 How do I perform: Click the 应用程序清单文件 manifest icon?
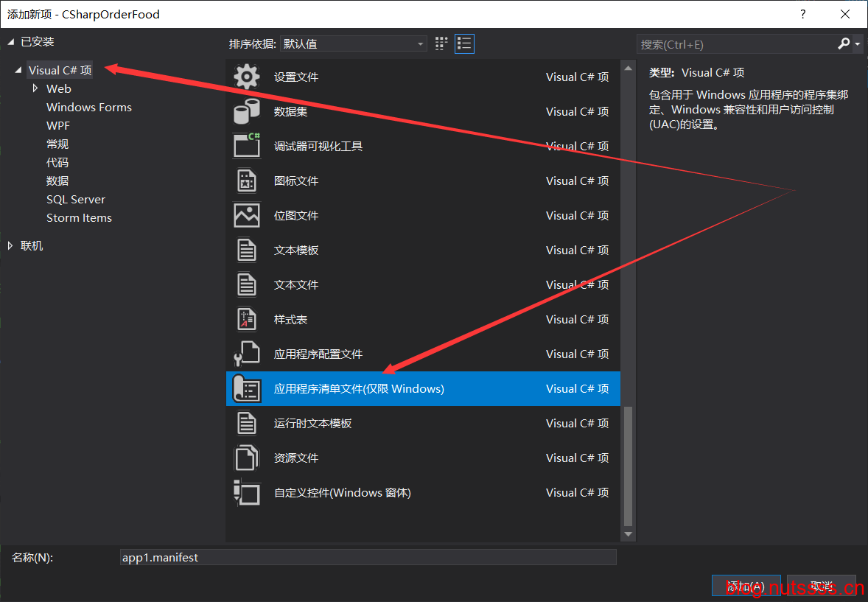tap(246, 389)
